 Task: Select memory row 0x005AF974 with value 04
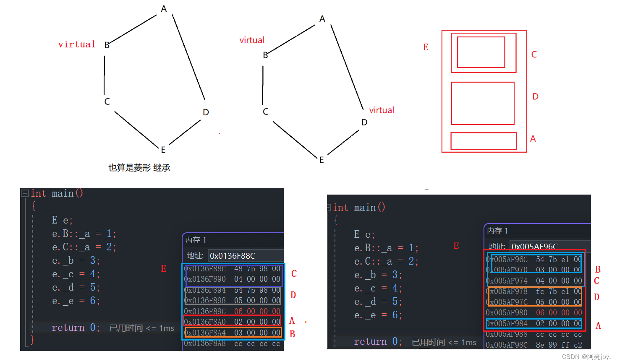click(534, 281)
